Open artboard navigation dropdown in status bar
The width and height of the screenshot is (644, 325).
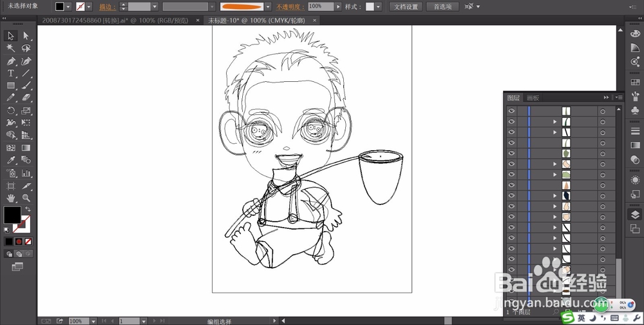pyautogui.click(x=144, y=321)
